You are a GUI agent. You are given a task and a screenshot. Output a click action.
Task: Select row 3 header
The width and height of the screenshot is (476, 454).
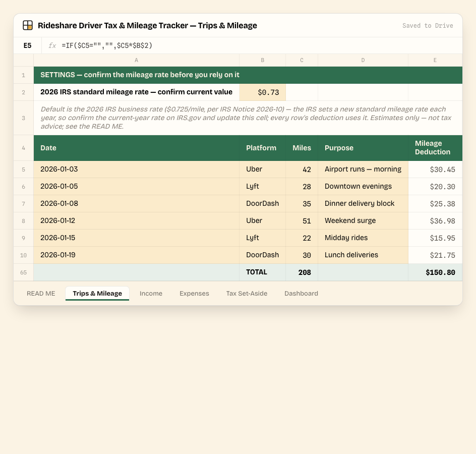point(23,118)
